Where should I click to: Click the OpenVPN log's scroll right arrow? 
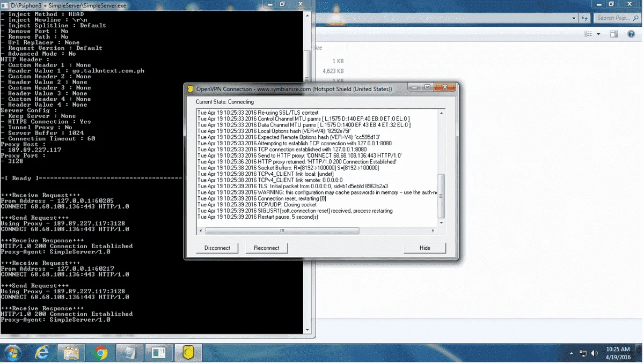pos(434,231)
